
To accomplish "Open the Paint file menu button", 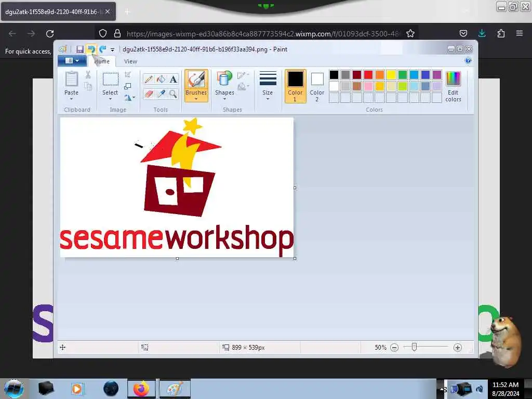I will point(72,61).
